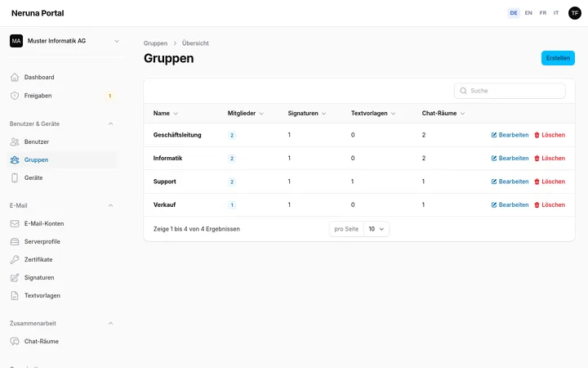Click the MA organization logo

16,41
